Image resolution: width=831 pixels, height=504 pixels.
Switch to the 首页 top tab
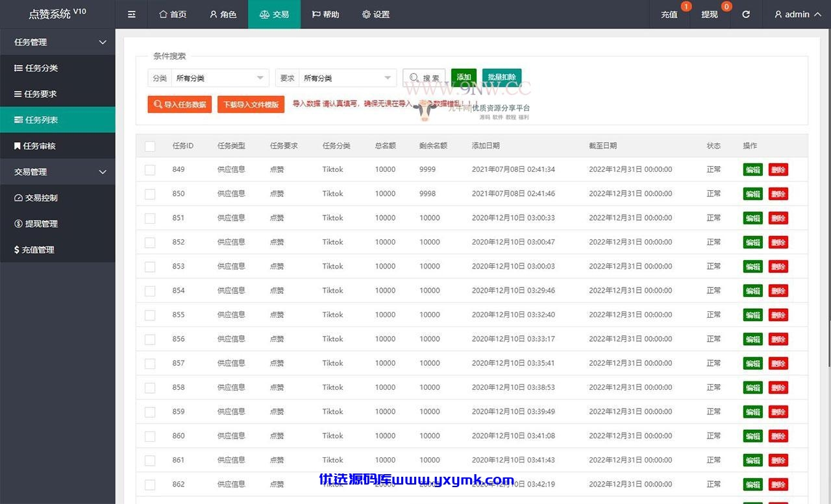[173, 14]
